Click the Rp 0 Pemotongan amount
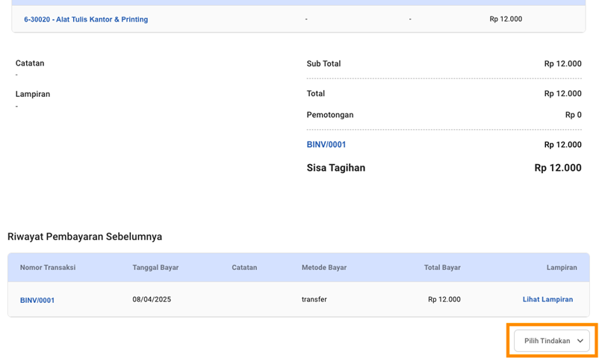The height and width of the screenshot is (364, 602). (573, 115)
